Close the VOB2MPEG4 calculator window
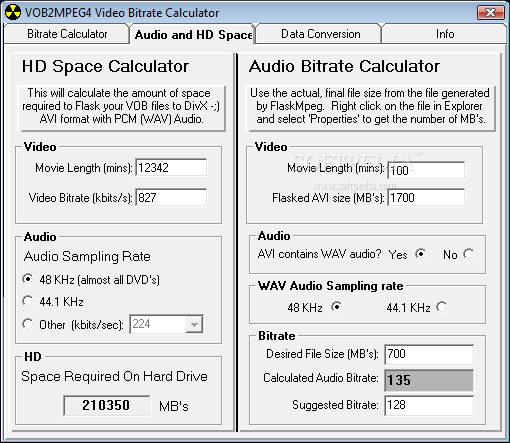 [490, 13]
